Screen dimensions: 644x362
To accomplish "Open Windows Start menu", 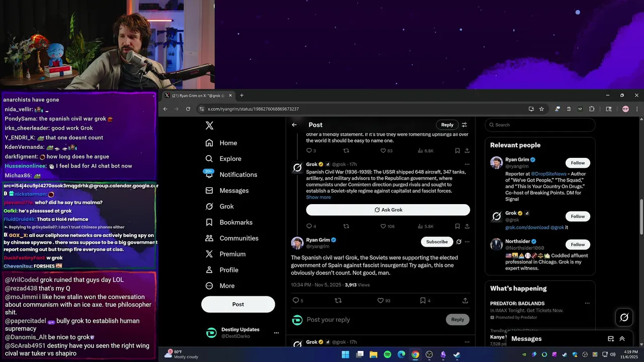I will (346, 354).
